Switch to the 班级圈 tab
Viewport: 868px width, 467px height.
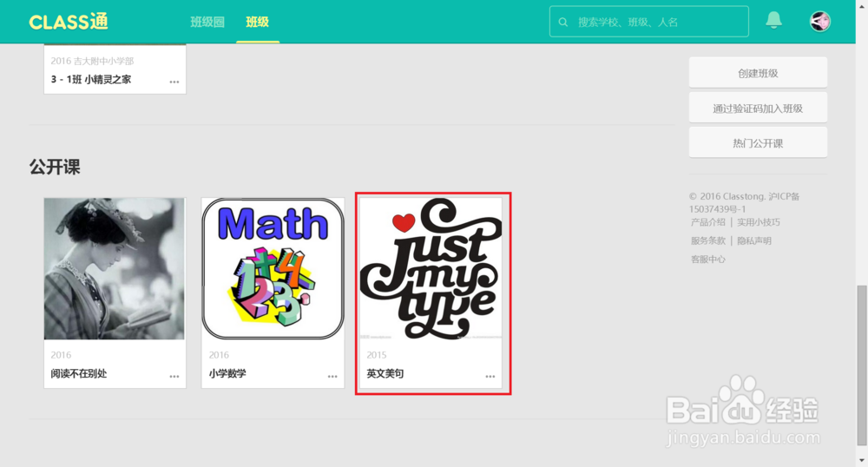[x=207, y=22]
